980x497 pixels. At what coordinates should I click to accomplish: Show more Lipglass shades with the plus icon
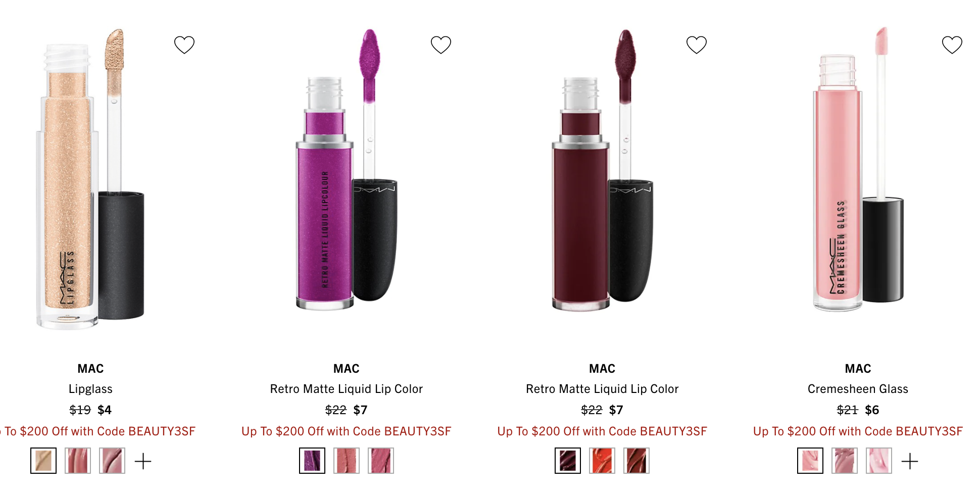143,461
